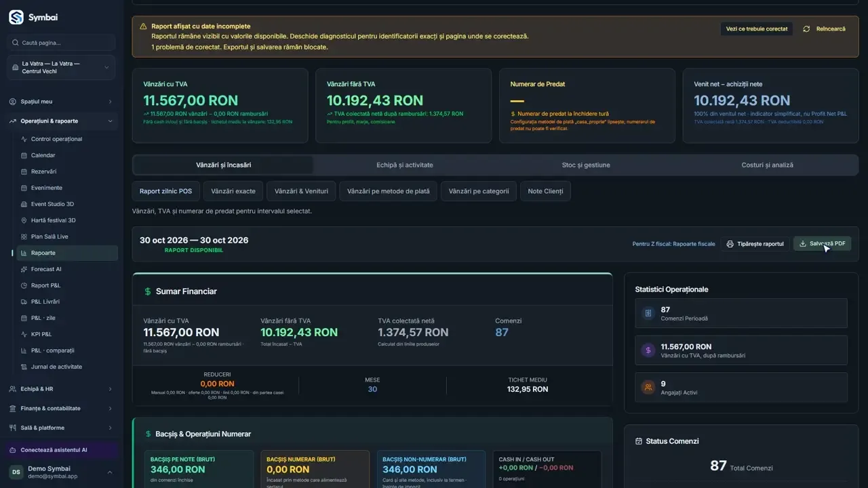Switch to the Echipă și activitate tab
868x488 pixels.
[405, 165]
